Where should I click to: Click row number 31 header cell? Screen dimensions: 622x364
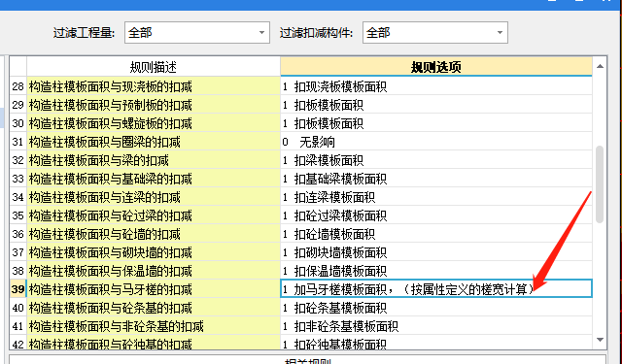[x=17, y=142]
